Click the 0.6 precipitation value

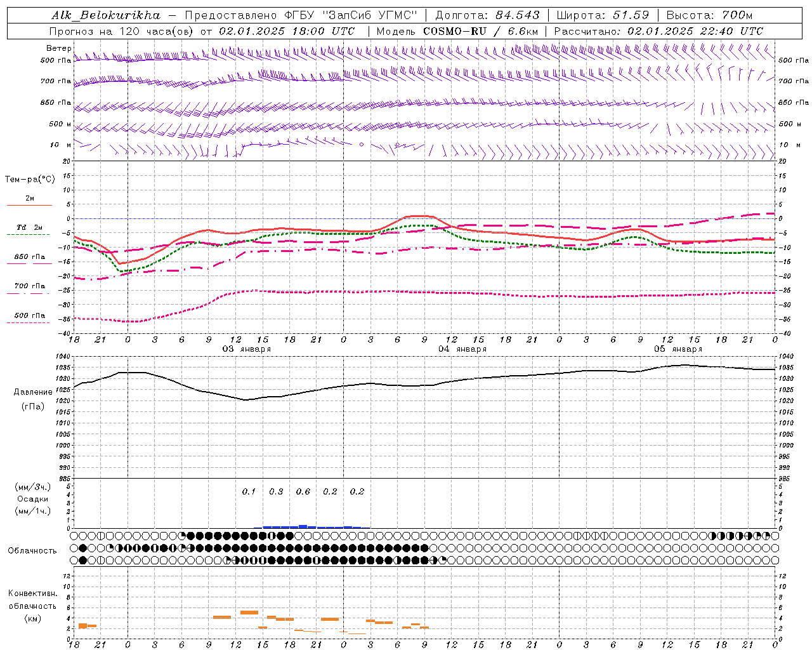click(303, 491)
